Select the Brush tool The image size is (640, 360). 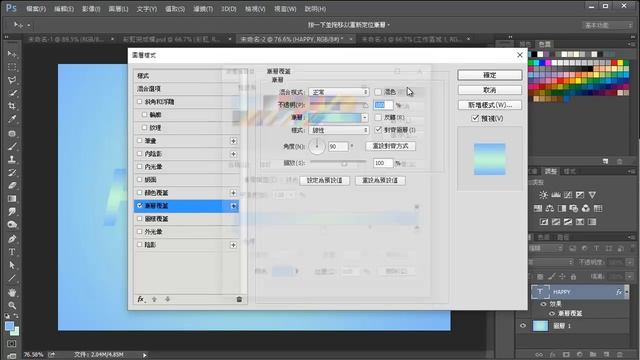pyautogui.click(x=12, y=147)
